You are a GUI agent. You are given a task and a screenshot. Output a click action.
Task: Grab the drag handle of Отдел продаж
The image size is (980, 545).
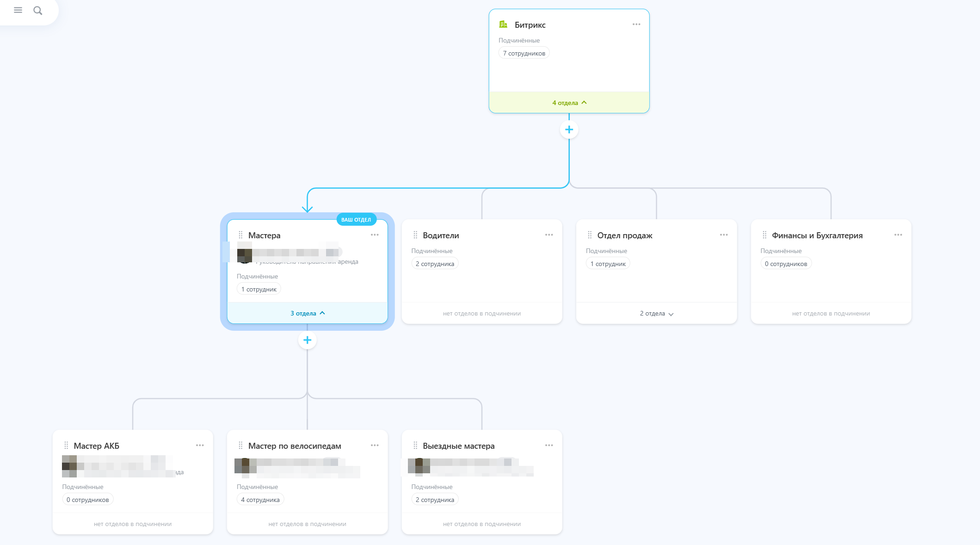(590, 235)
